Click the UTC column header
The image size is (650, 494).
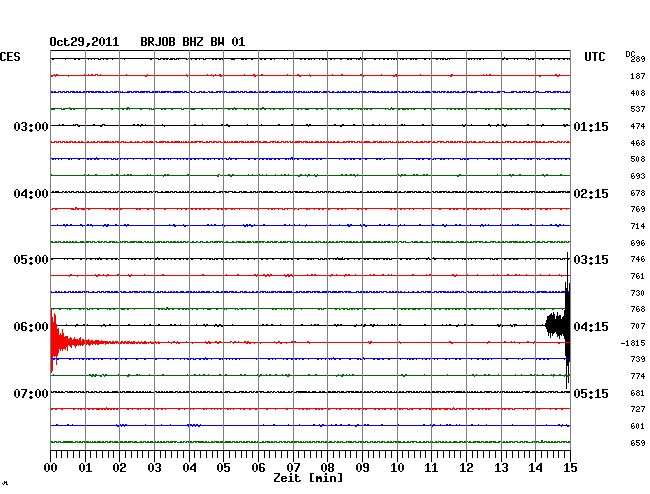coord(595,57)
